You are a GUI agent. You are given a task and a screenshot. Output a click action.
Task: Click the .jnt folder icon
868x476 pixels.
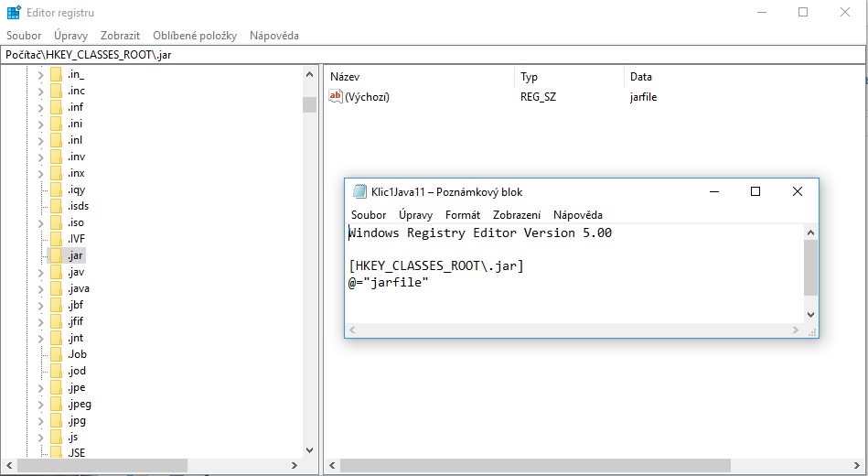pos(56,338)
